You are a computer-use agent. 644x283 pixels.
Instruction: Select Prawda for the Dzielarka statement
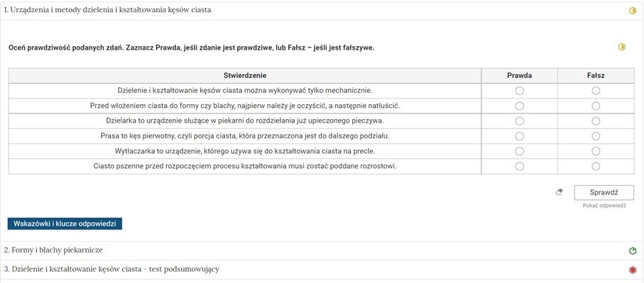(x=520, y=121)
